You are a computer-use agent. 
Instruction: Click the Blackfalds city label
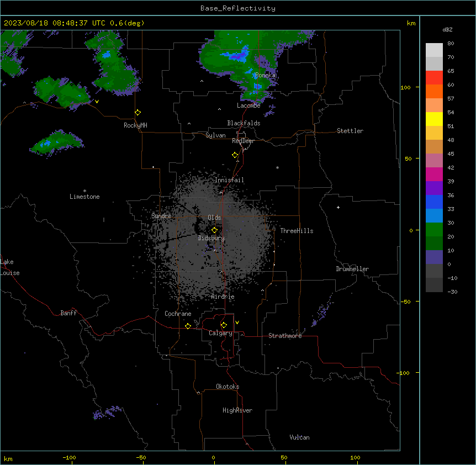(x=244, y=123)
